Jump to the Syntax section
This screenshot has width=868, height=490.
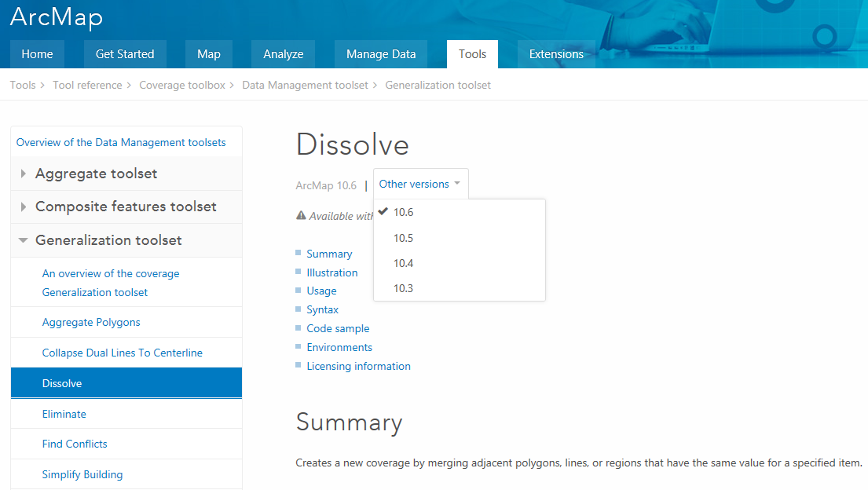(323, 309)
